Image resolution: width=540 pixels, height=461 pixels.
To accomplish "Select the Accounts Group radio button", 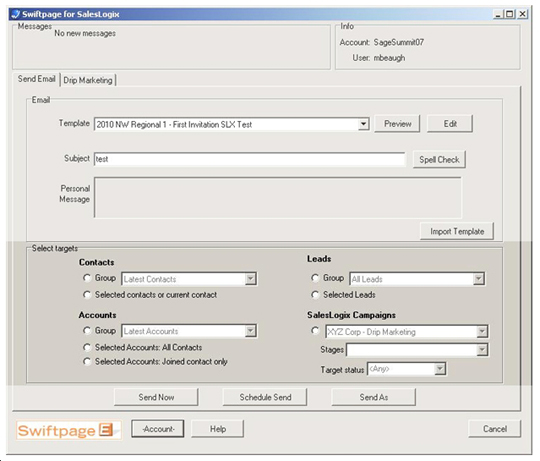I will 87,331.
